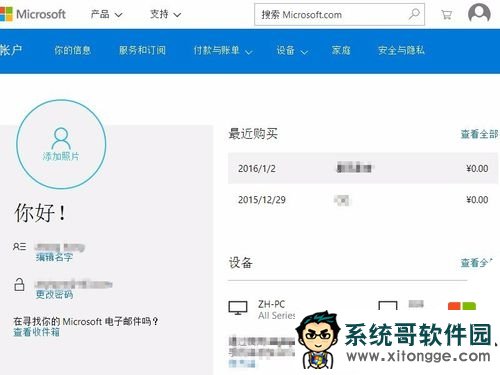Click the person-list icon beside 编辑名字
500x375 pixels.
[20, 247]
